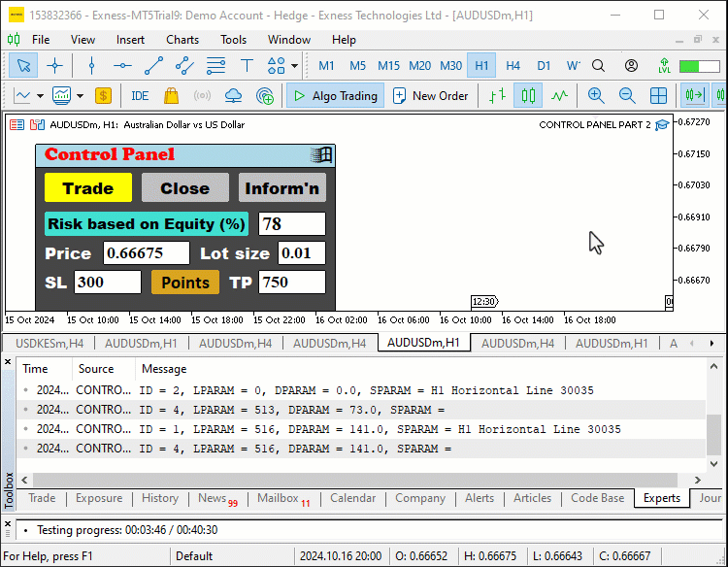The width and height of the screenshot is (728, 567).
Task: Expand the objects shapes dropdown arrow
Action: tap(294, 66)
